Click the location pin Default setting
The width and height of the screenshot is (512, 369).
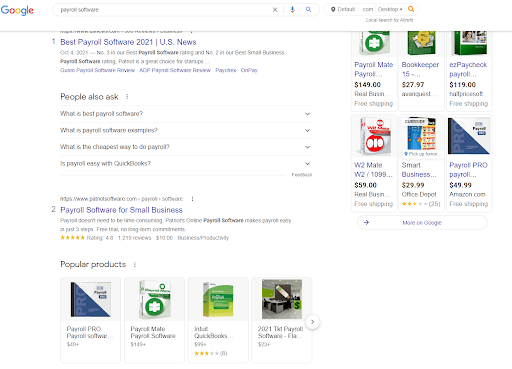pyautogui.click(x=343, y=9)
